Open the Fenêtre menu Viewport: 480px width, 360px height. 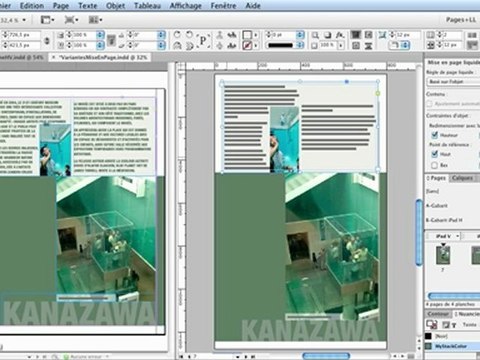click(x=223, y=5)
